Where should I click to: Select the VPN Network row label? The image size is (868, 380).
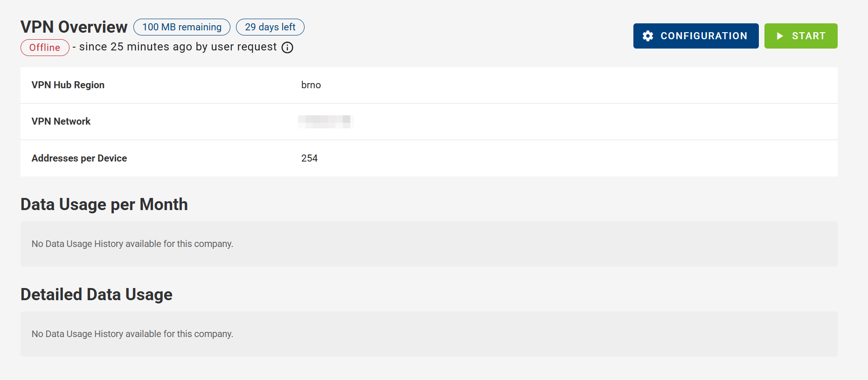tap(61, 121)
